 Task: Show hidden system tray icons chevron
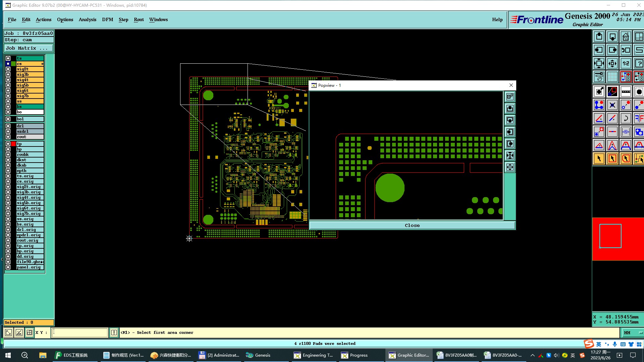click(x=532, y=355)
